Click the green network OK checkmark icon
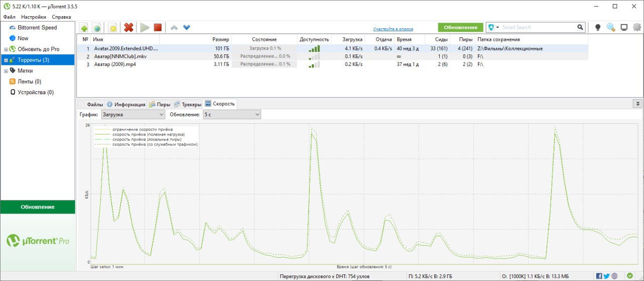 click(629, 276)
